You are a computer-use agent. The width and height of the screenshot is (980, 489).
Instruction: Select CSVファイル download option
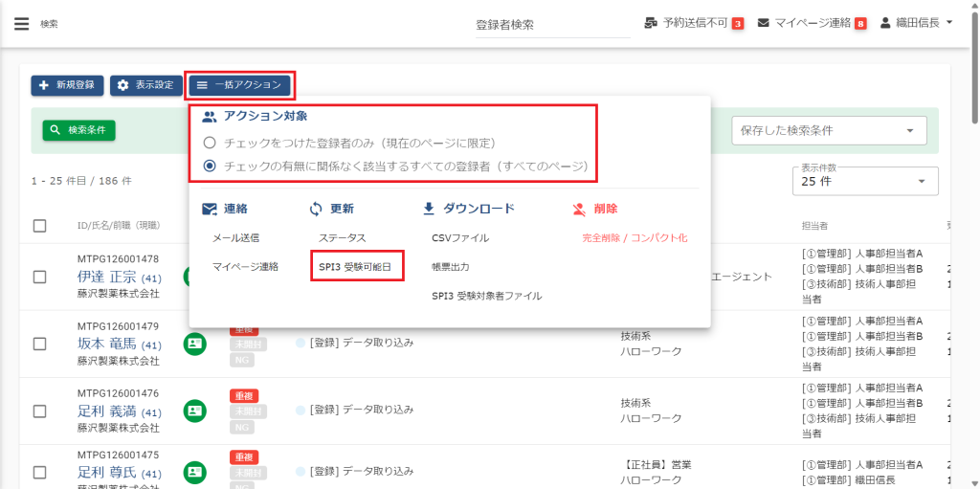[x=460, y=237]
